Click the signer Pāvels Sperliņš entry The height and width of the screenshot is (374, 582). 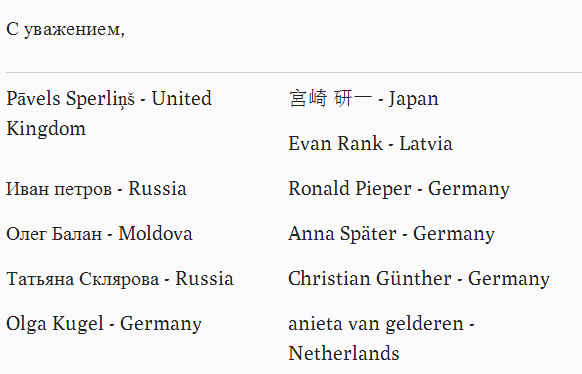click(x=109, y=114)
